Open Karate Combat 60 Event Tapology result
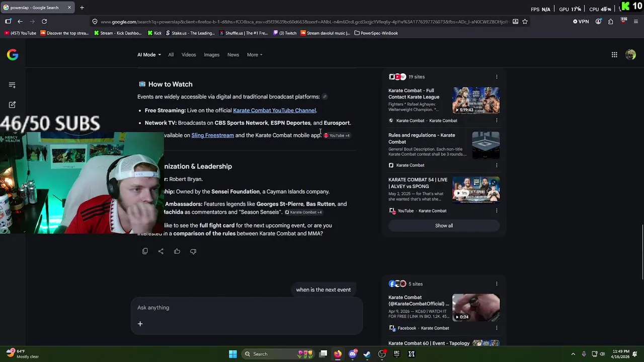The height and width of the screenshot is (362, 644). click(429, 343)
